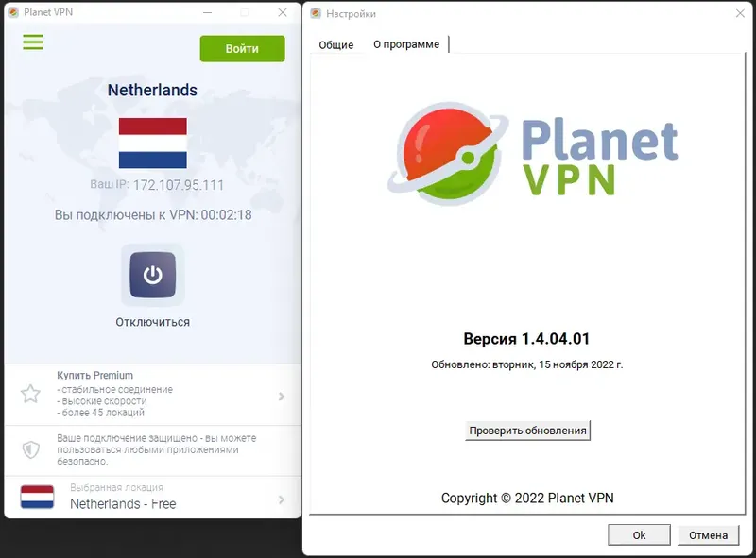The image size is (756, 558).
Task: Switch to the Общие tab
Action: (336, 44)
